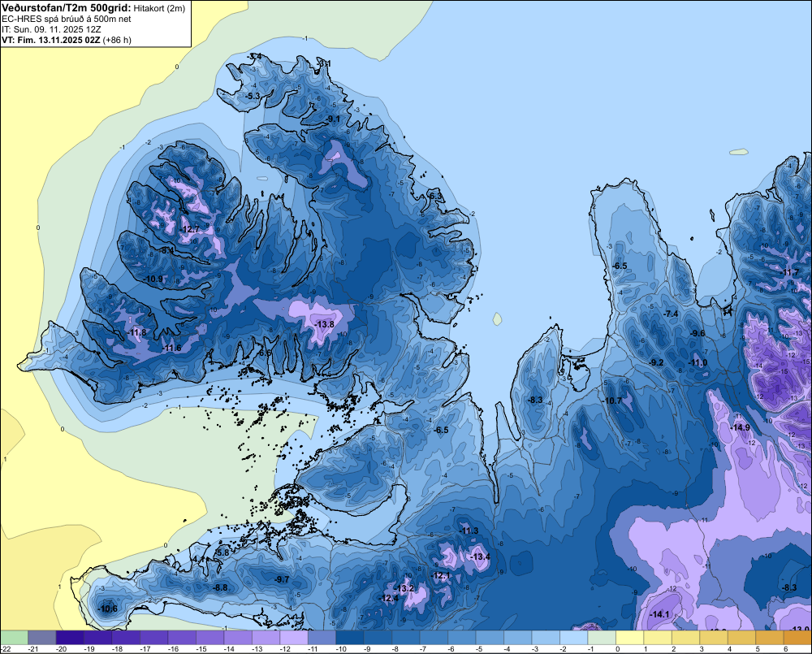The image size is (812, 654).
Task: Click the Hitakort (2m) title text
Action: (x=158, y=8)
